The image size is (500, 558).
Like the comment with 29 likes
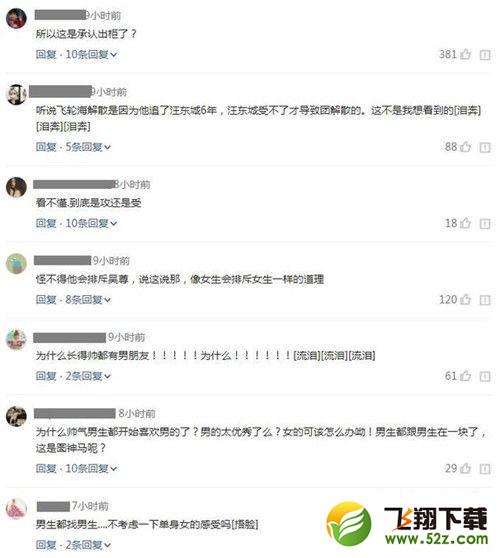[x=465, y=468]
